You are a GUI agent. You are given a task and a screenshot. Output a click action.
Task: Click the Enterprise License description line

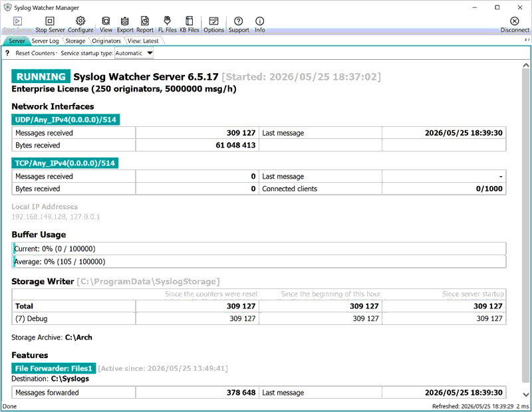pos(124,89)
